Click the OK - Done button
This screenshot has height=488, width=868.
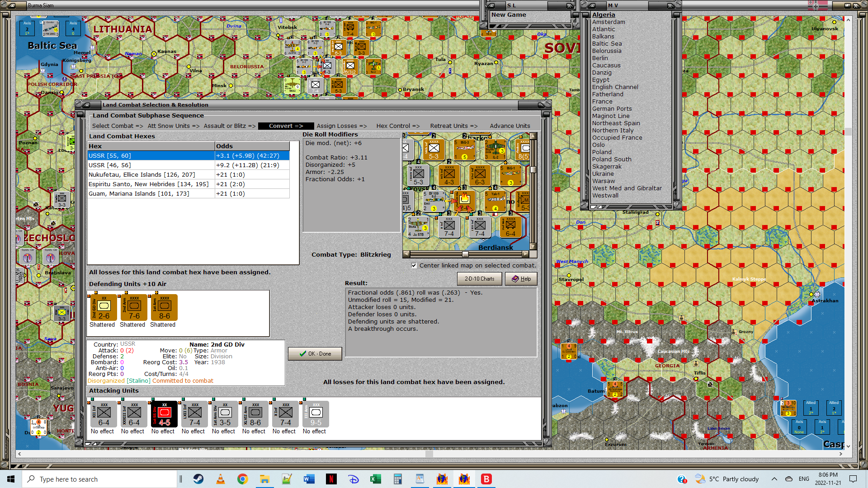(315, 354)
